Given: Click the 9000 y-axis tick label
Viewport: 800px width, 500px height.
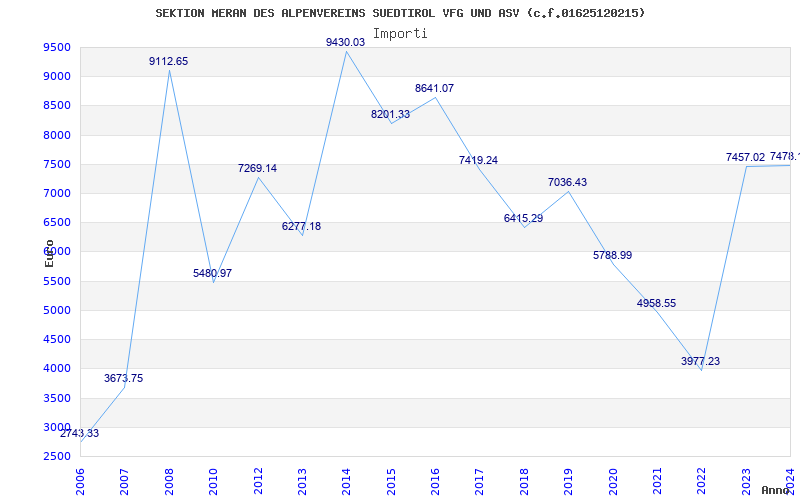Looking at the screenshot, I should (x=57, y=77).
